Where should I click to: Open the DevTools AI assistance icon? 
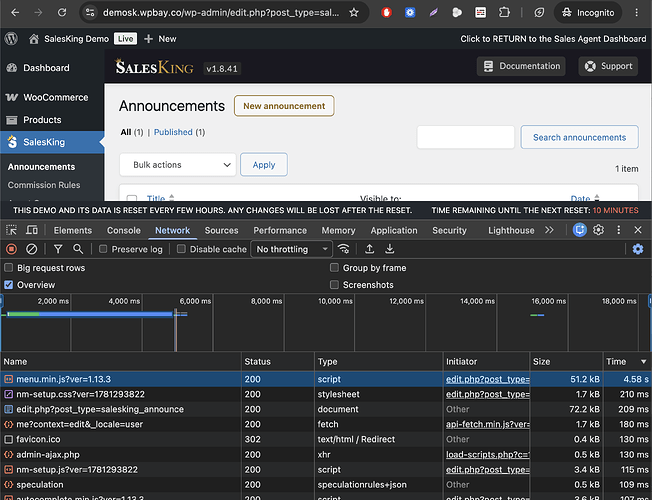pyautogui.click(x=580, y=230)
